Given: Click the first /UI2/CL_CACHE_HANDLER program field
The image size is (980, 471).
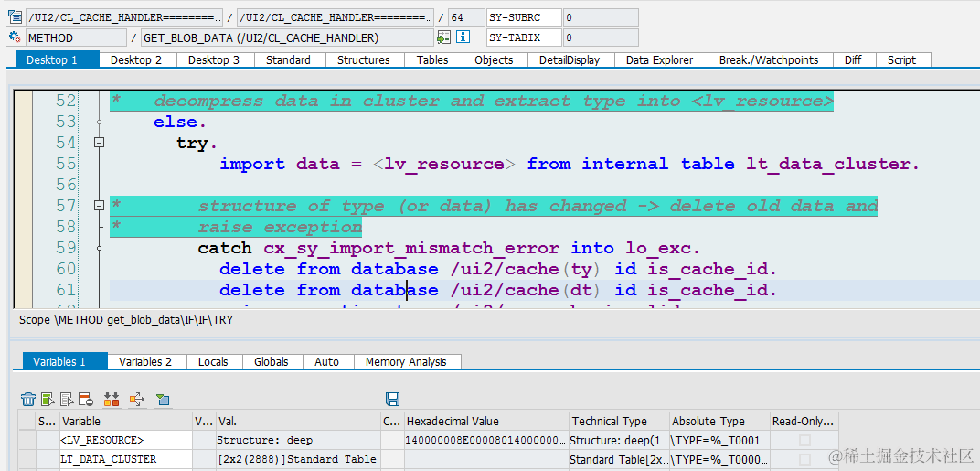Looking at the screenshot, I should [x=123, y=16].
